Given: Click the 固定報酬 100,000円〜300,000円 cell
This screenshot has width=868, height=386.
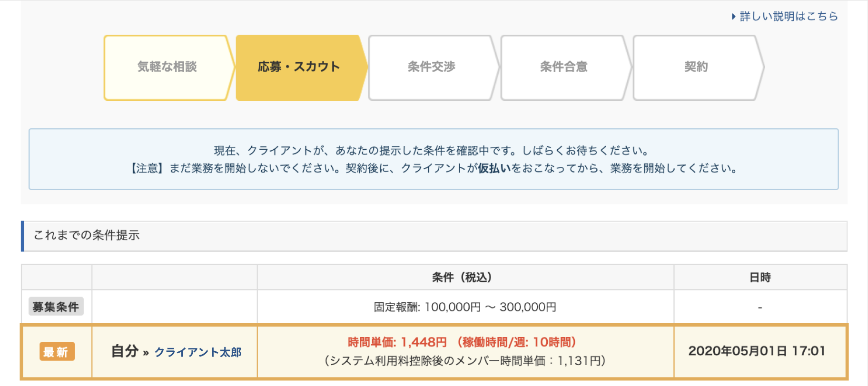Looking at the screenshot, I should click(464, 307).
